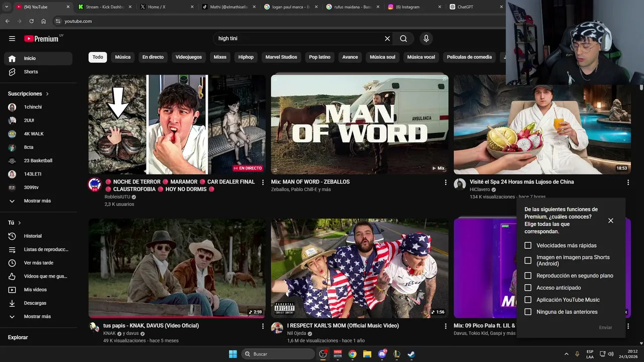Open Steam from the taskbar
This screenshot has width=644, height=362.
coord(411,354)
